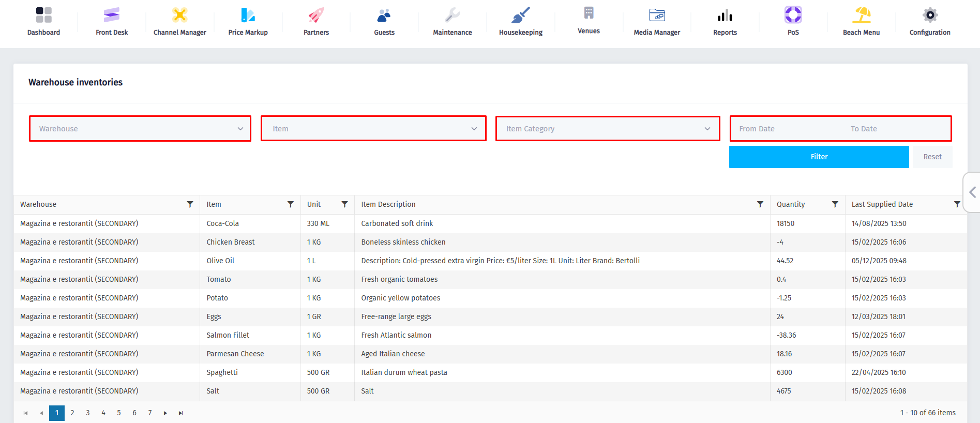Viewport: 980px width, 423px height.
Task: Open the Housekeeping section
Action: [520, 22]
